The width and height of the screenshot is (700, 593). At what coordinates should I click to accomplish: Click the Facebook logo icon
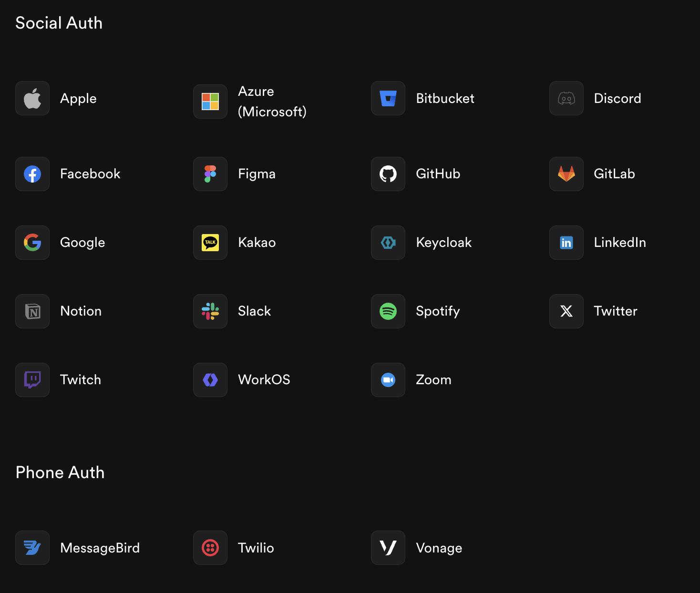32,174
